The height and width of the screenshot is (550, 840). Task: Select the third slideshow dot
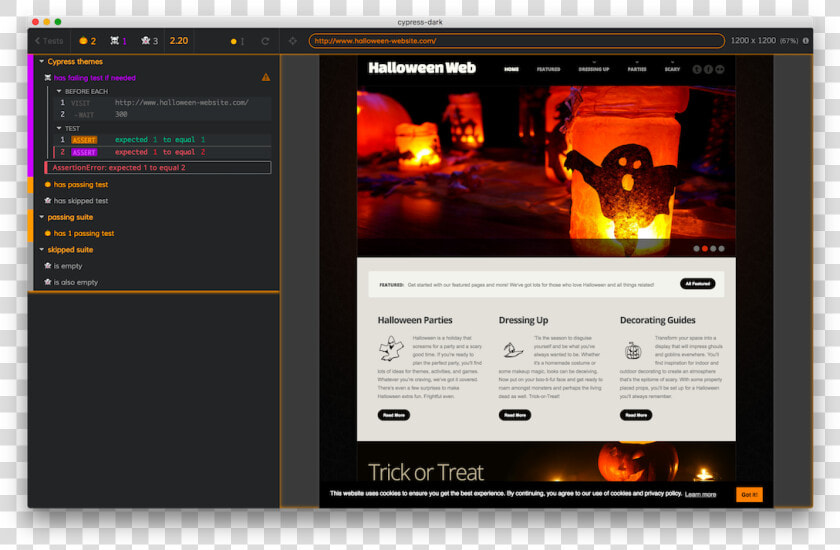(x=713, y=248)
